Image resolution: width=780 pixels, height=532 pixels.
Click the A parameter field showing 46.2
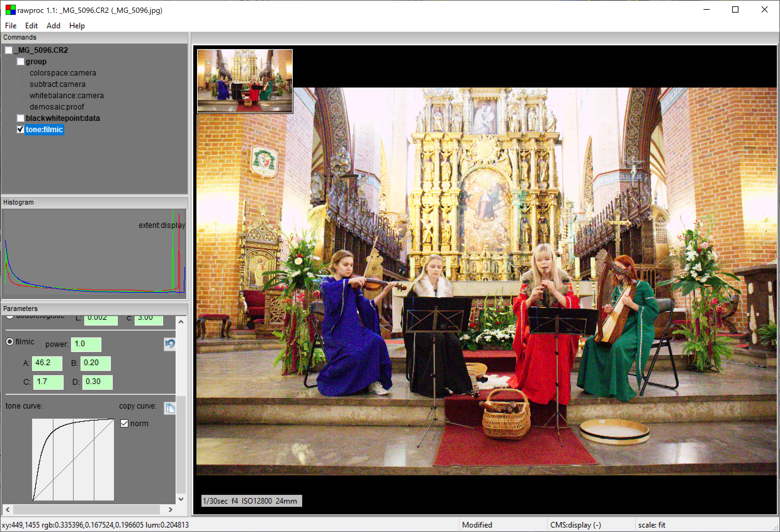coord(47,363)
